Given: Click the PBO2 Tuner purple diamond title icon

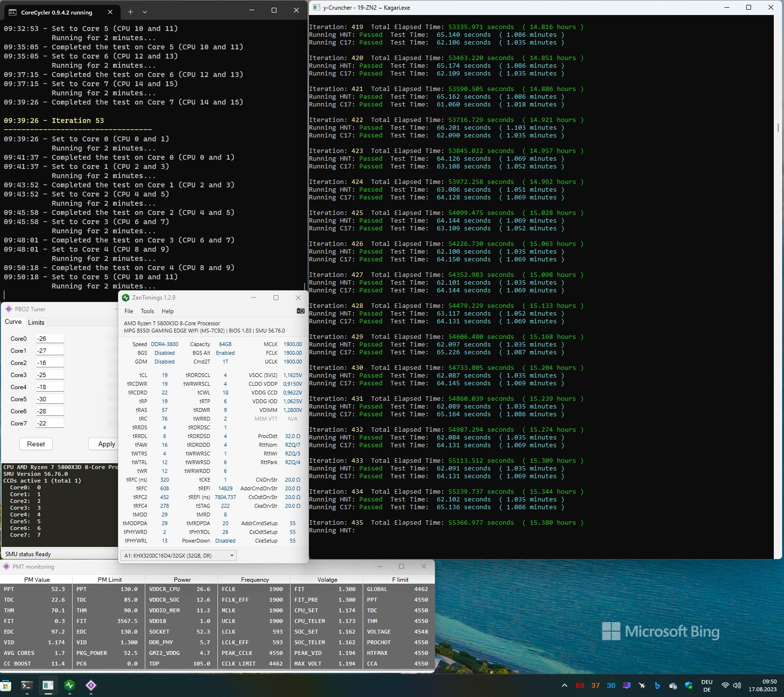Looking at the screenshot, I should [8, 309].
